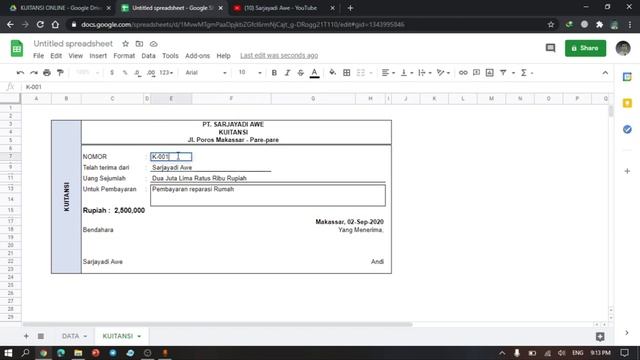Open Tasks side panel
The width and height of the screenshot is (640, 360).
627,129
